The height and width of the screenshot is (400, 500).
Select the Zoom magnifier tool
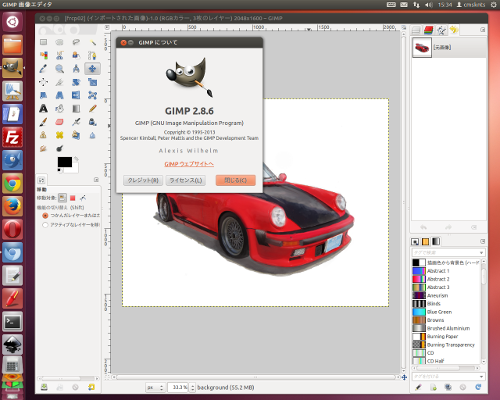[x=60, y=69]
